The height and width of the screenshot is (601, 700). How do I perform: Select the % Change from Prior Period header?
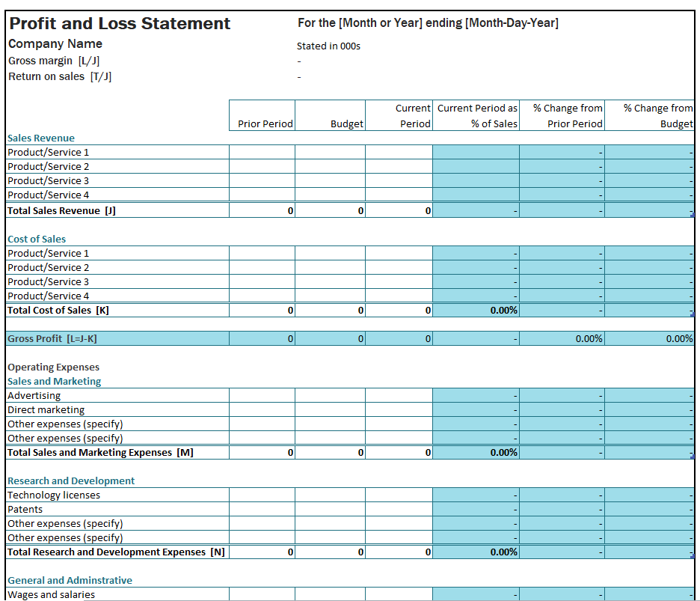tap(562, 115)
